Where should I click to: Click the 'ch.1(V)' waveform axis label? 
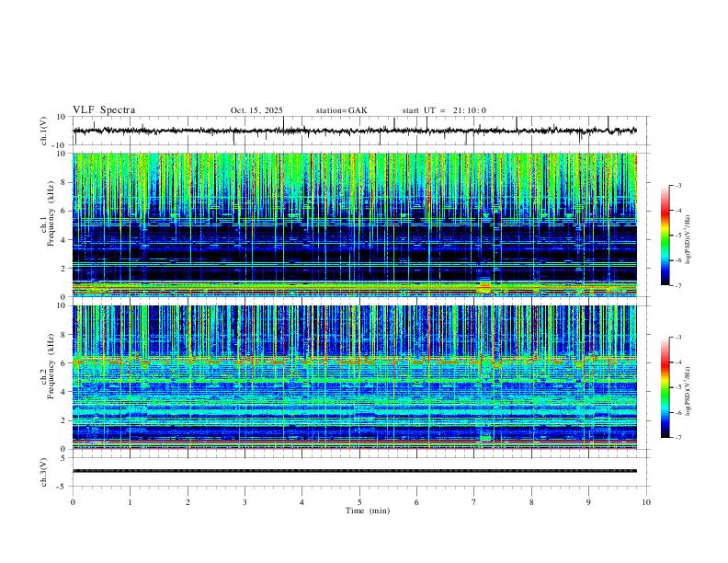44,131
